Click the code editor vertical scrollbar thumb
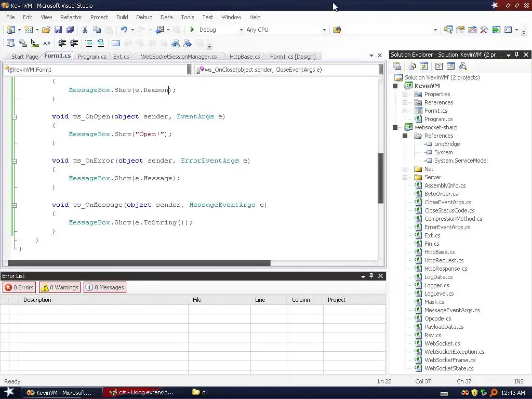This screenshot has height=399, width=532. click(x=381, y=178)
